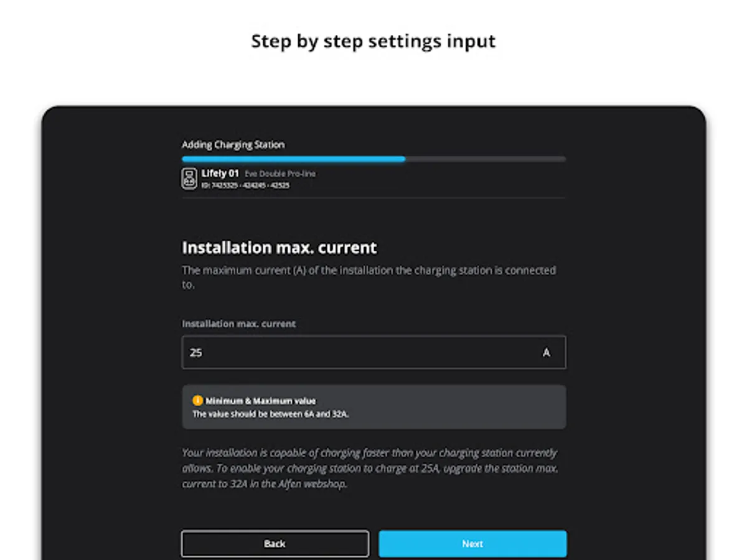Viewport: 747px width, 560px height.
Task: Click the orange info icon
Action: [x=198, y=401]
